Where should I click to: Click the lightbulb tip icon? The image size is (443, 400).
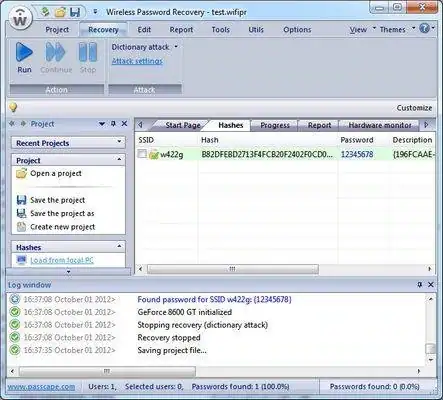tap(13, 107)
